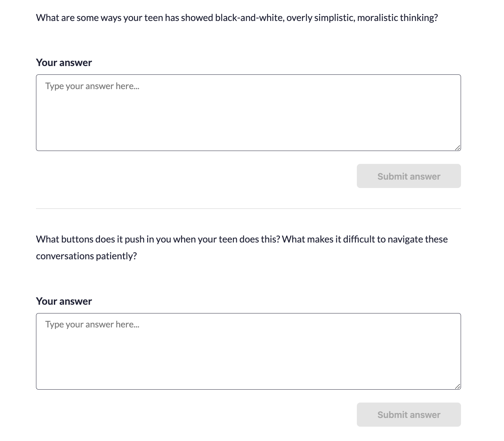Submit the answer to the first question
This screenshot has height=441, width=504.
(409, 176)
